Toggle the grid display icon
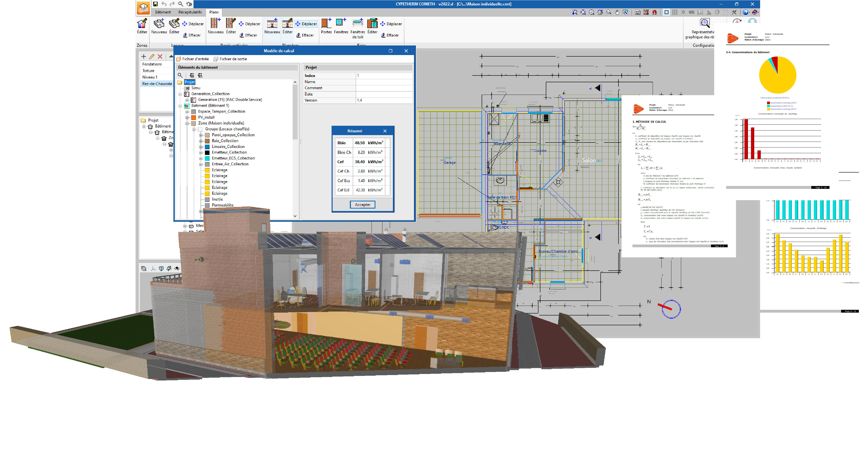This screenshot has width=868, height=476. tap(675, 12)
